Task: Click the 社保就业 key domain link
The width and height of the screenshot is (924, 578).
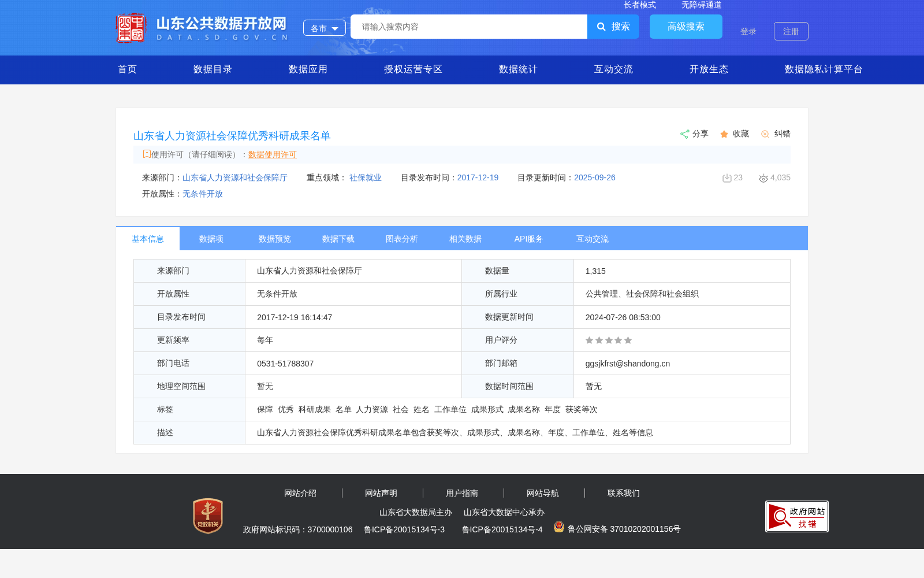Action: (366, 177)
